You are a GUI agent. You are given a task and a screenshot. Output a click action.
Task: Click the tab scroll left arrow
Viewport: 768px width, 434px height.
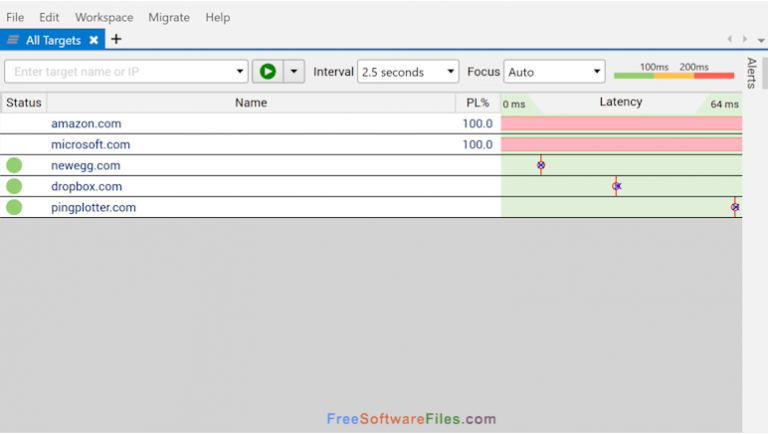coord(730,39)
